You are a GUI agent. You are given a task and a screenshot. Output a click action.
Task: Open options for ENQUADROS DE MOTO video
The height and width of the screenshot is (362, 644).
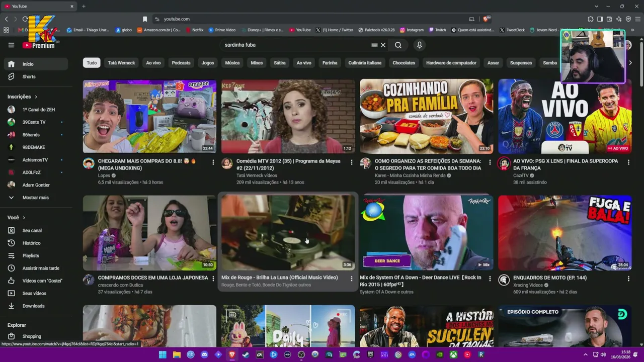628,279
